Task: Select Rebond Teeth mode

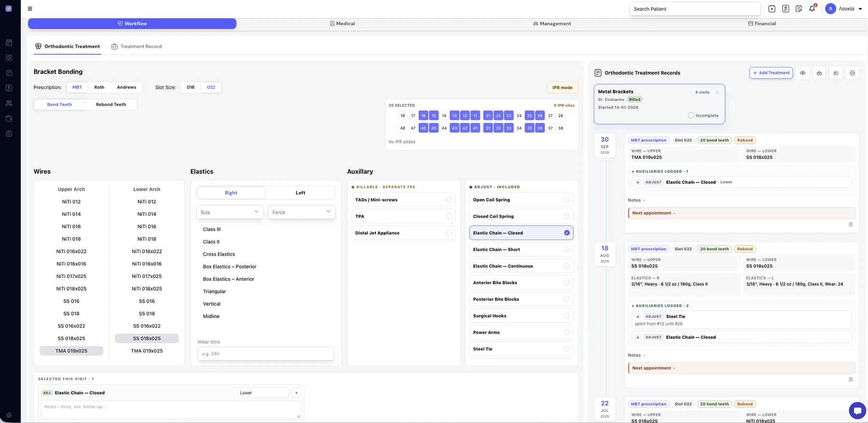Action: point(111,105)
